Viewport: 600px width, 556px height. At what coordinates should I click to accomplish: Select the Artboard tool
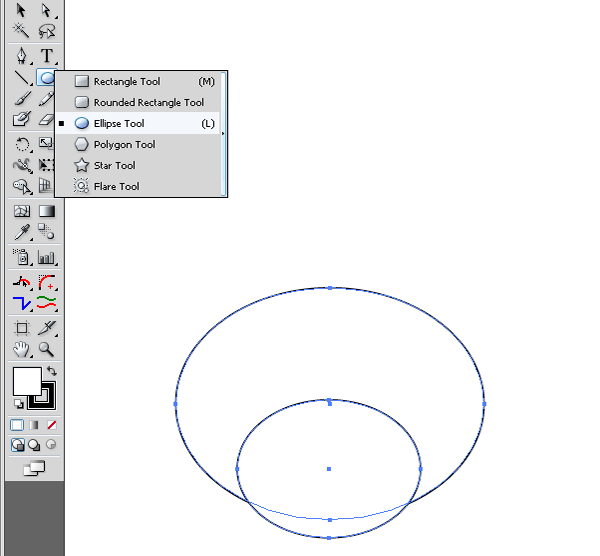tap(22, 328)
